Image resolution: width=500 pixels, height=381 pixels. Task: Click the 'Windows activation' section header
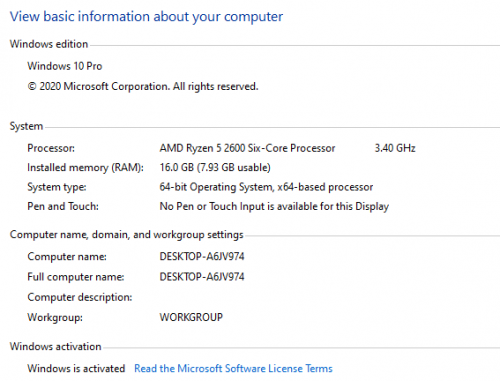(x=55, y=346)
